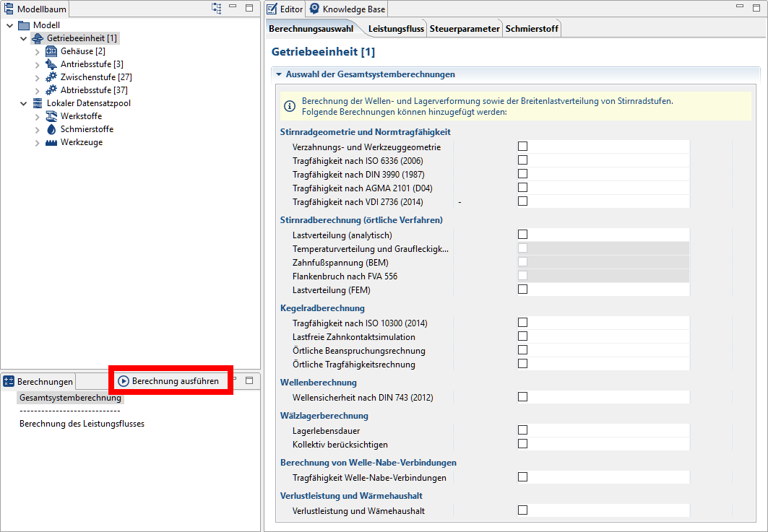768x532 pixels.
Task: Click the model tree hierarchy toolbar icon
Action: point(216,8)
